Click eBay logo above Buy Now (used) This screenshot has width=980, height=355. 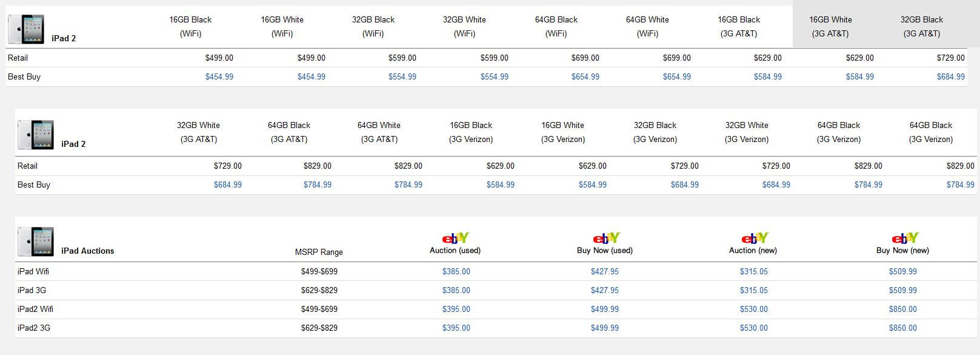tap(605, 238)
